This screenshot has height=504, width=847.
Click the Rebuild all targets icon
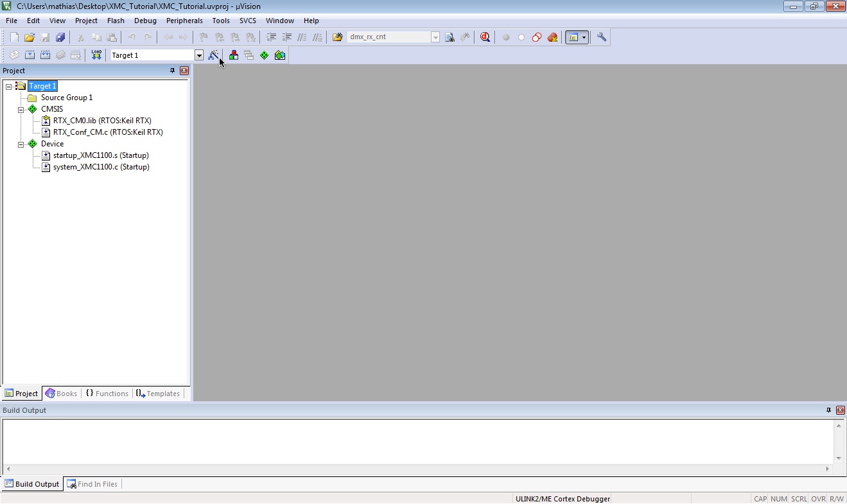pyautogui.click(x=45, y=55)
